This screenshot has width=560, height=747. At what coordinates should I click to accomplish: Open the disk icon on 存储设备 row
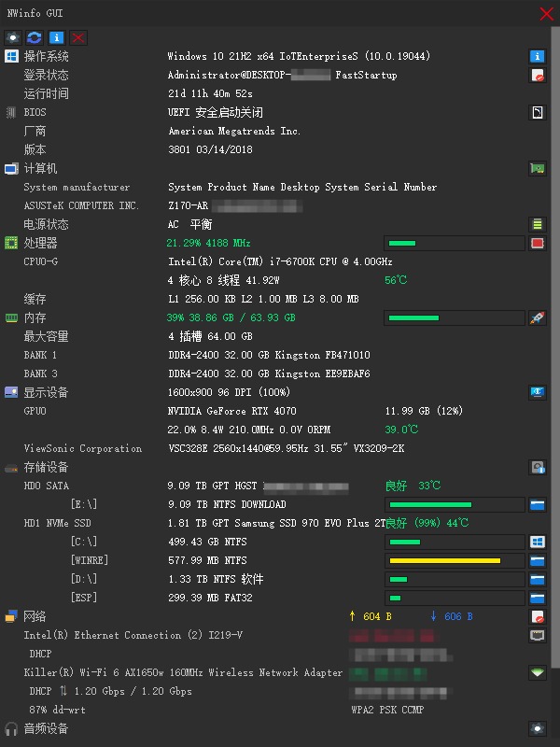[x=537, y=467]
